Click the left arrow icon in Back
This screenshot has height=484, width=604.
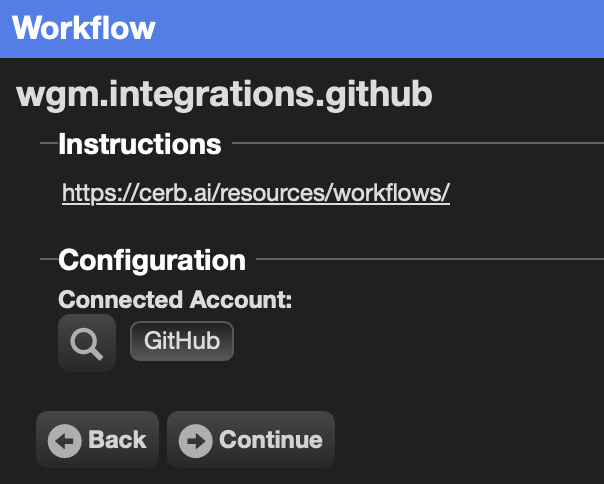[64, 441]
